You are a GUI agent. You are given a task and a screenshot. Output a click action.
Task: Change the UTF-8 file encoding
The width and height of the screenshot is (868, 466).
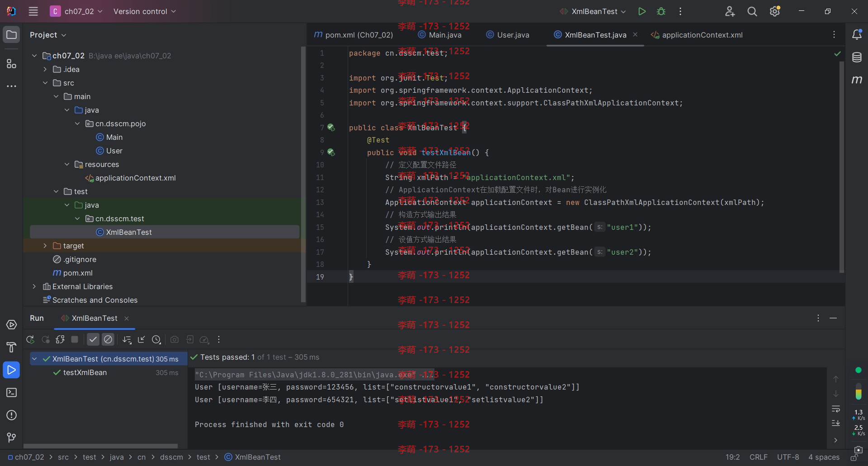click(788, 457)
